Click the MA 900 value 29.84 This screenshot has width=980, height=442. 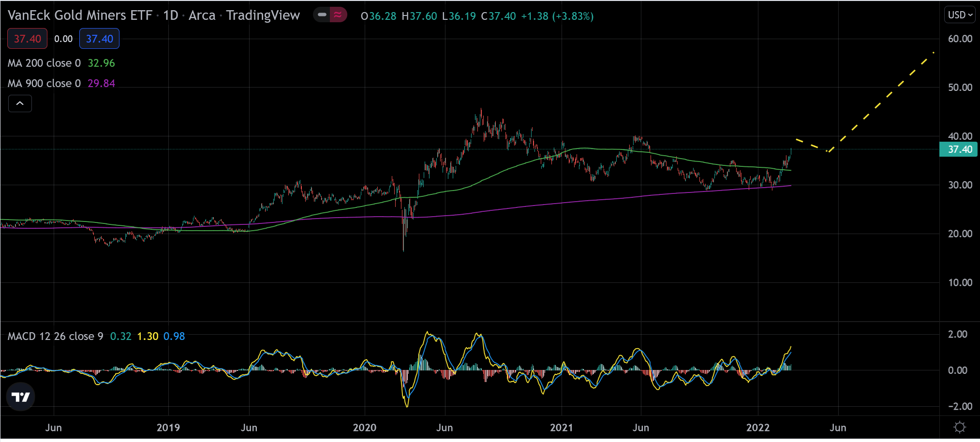click(101, 83)
